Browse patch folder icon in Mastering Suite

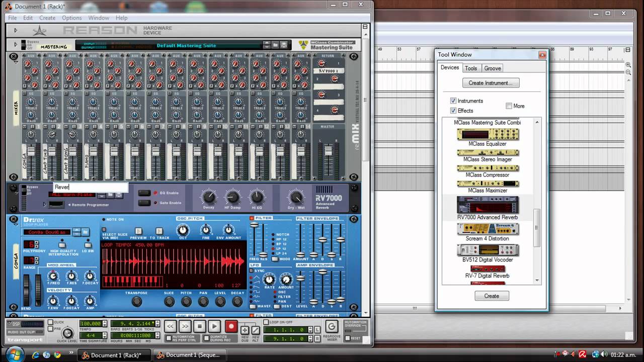(x=276, y=45)
